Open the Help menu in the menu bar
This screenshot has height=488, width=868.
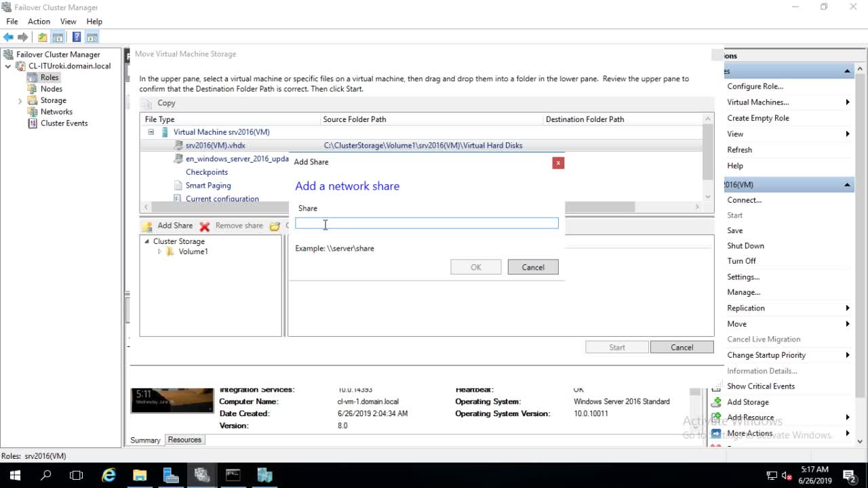(x=94, y=22)
